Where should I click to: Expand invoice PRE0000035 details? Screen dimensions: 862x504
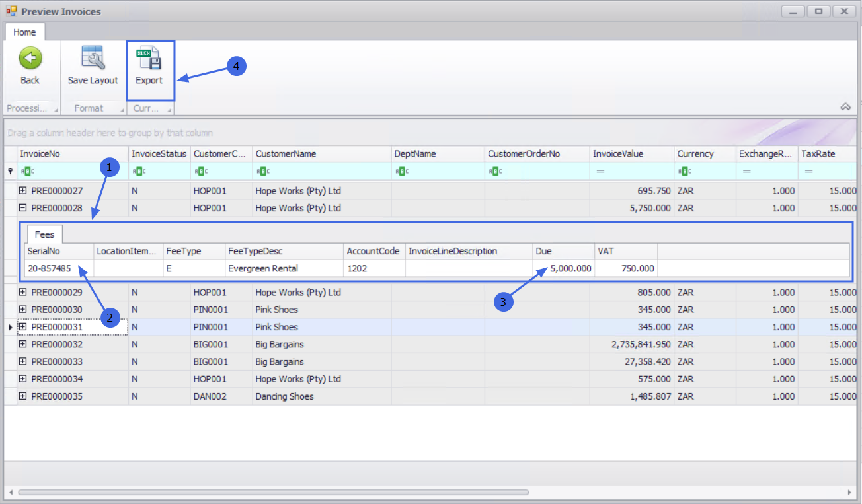(x=23, y=396)
